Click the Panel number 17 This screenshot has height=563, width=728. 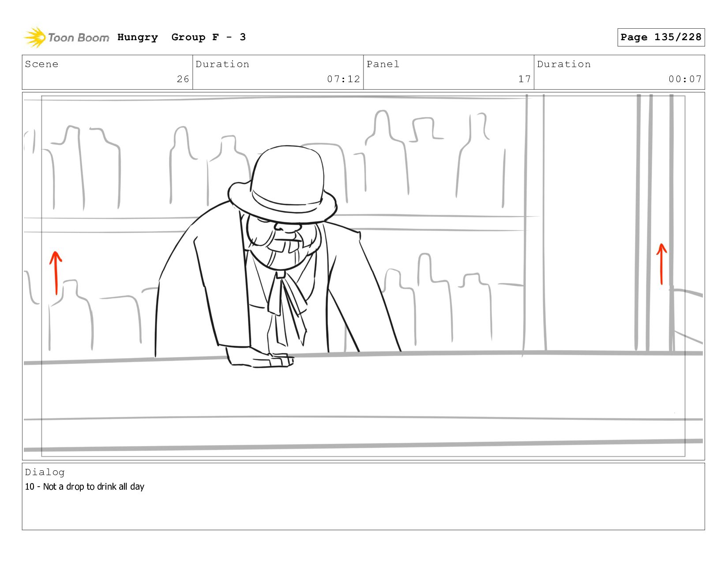(524, 79)
